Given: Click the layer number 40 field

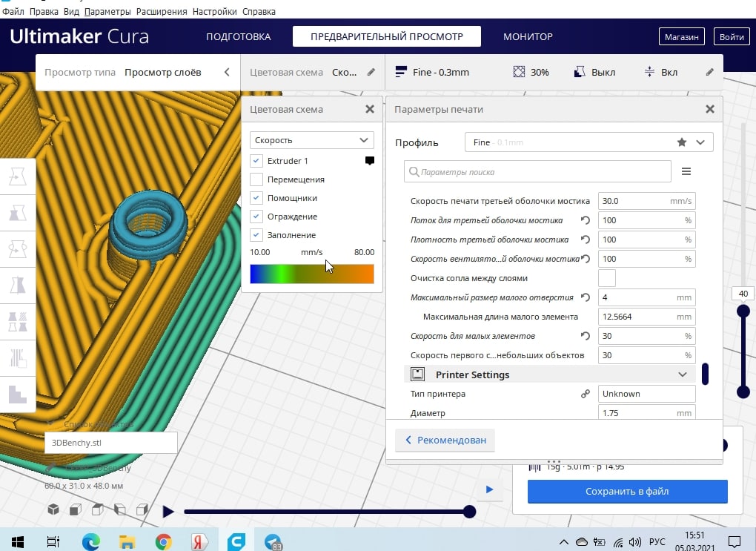Looking at the screenshot, I should point(743,294).
